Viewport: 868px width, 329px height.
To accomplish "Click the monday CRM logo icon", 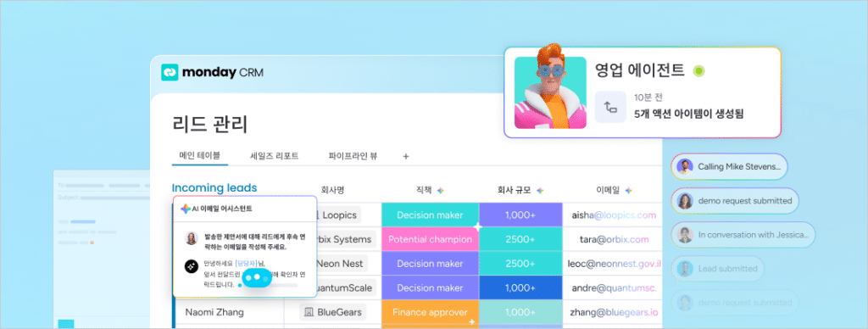I will 170,73.
